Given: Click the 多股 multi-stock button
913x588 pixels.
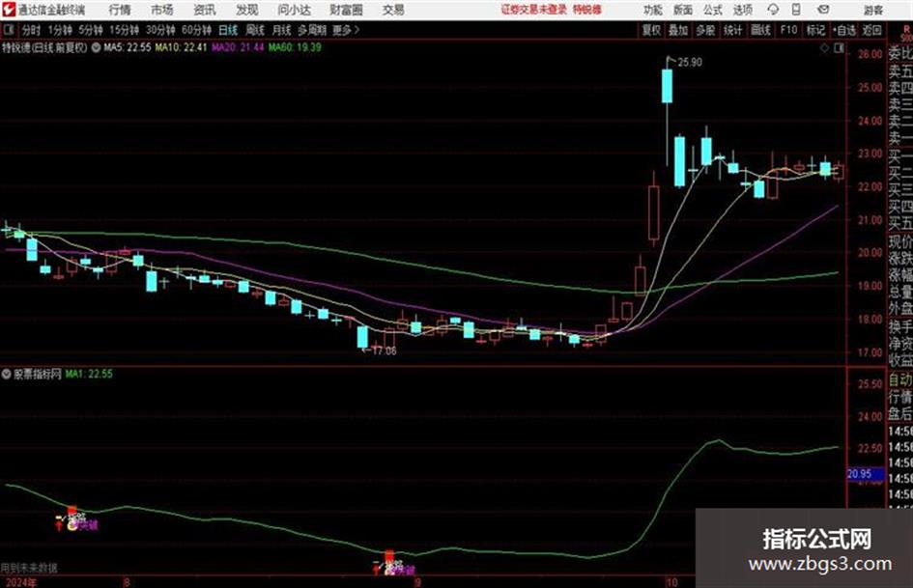Looking at the screenshot, I should pos(705,30).
